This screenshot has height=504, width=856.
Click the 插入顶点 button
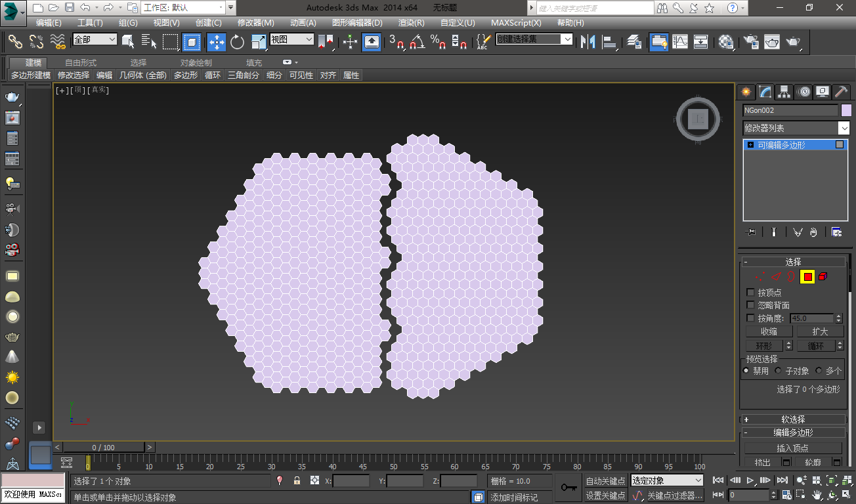click(792, 448)
